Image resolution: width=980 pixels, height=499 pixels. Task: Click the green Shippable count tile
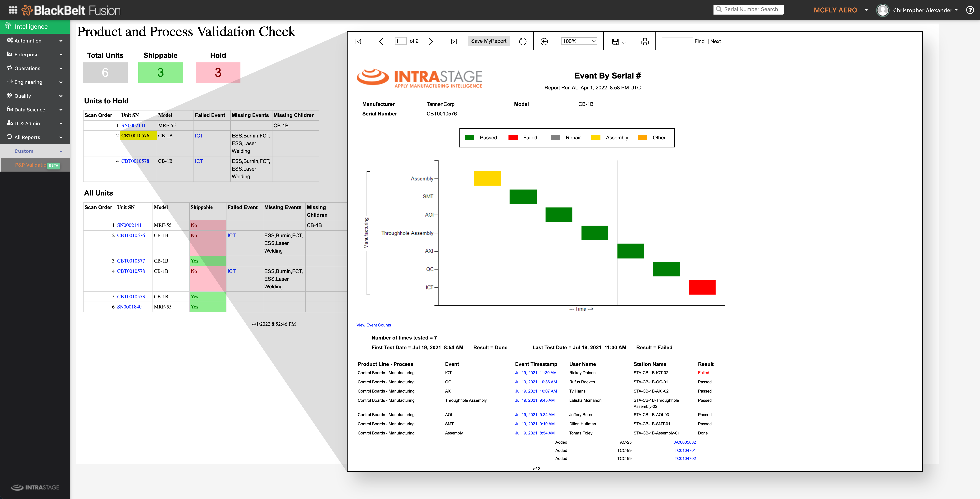(160, 73)
